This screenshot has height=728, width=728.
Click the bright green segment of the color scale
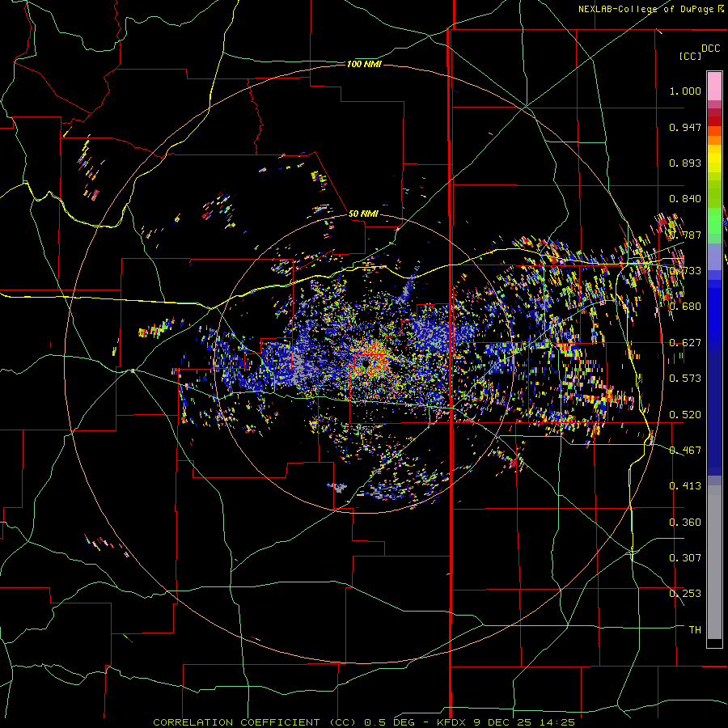[x=714, y=221]
